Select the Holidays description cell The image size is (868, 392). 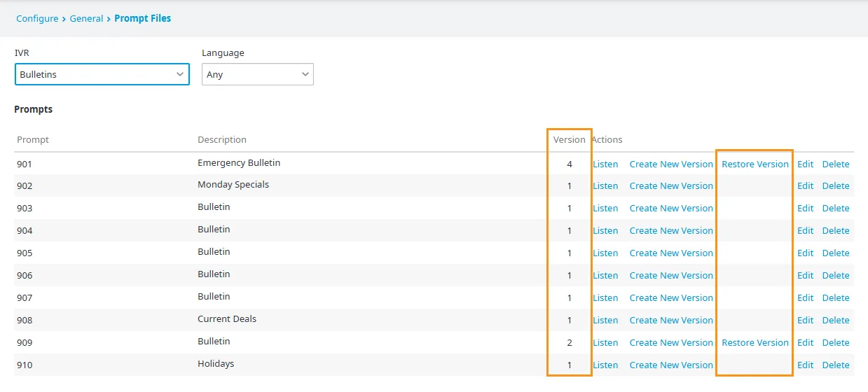click(216, 364)
